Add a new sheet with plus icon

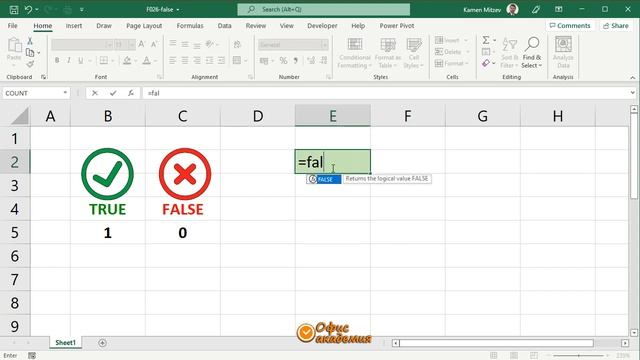(x=102, y=343)
